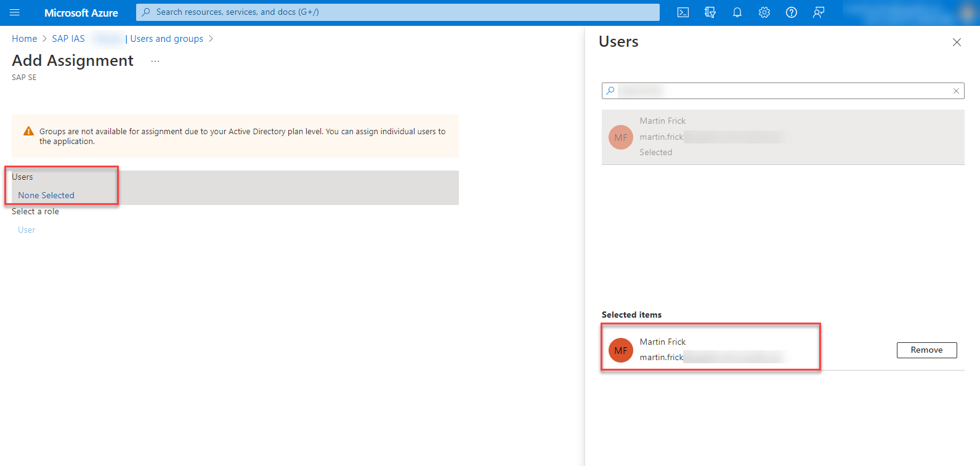Click the Microsoft Azure home logo text
Screen dimensions: 980x466
pos(81,13)
